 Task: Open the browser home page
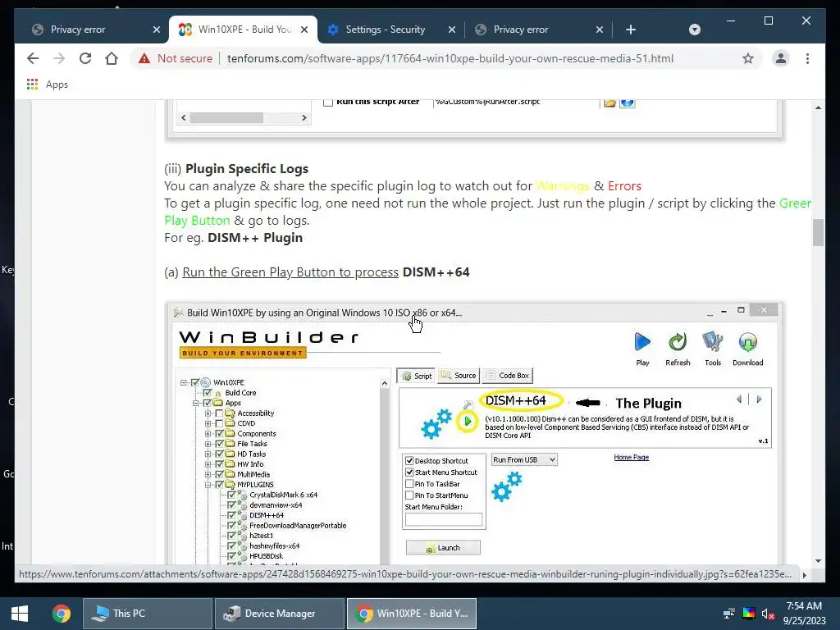112,58
